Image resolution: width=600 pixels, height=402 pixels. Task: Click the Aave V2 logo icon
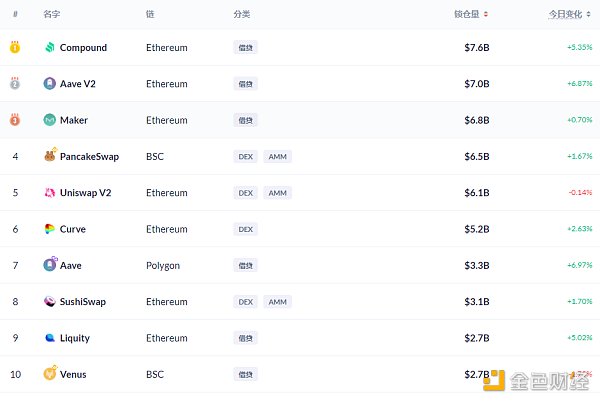(x=50, y=84)
